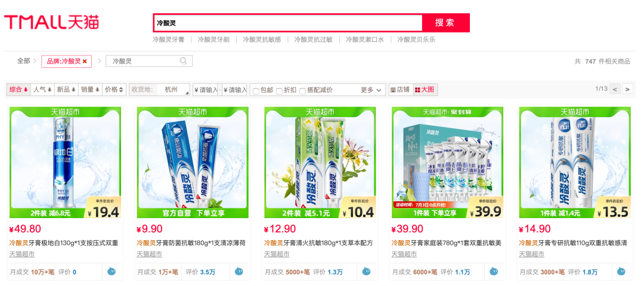Open the 家庭装780g toothpaste product image
This screenshot has height=286, width=644.
448,163
